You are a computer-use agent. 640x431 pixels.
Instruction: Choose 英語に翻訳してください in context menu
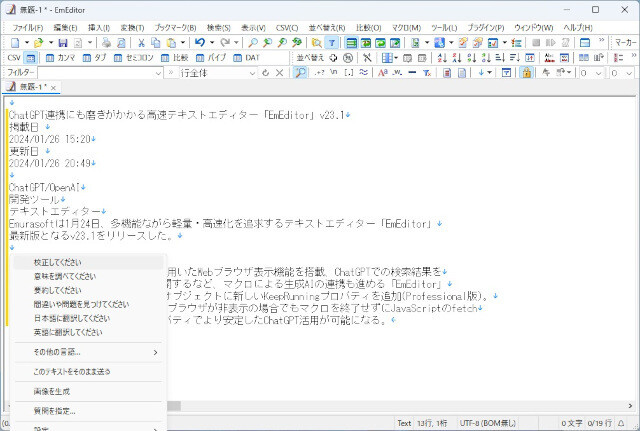pos(88,332)
